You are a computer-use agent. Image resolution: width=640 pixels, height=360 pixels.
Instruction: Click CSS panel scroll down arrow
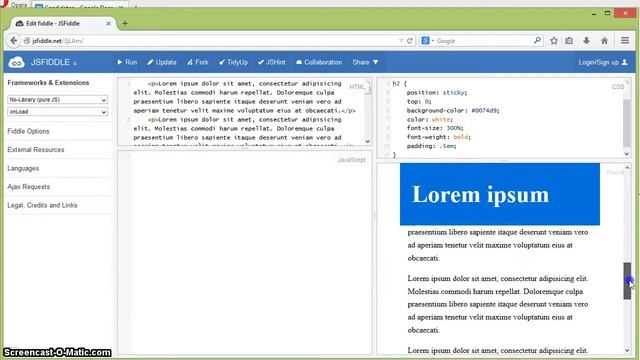(x=627, y=154)
